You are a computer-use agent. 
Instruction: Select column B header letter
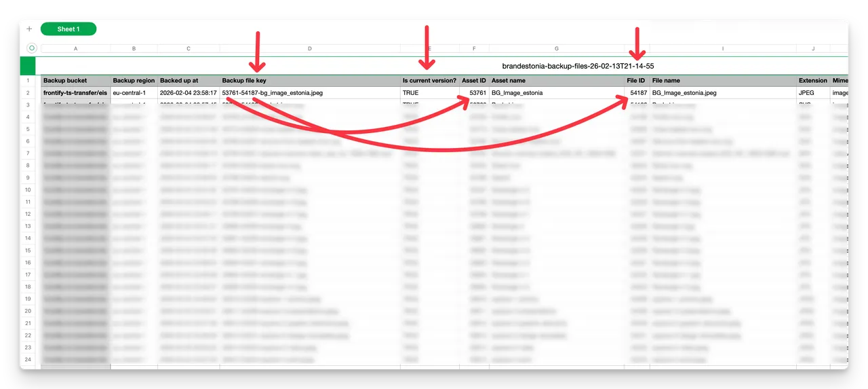(134, 49)
